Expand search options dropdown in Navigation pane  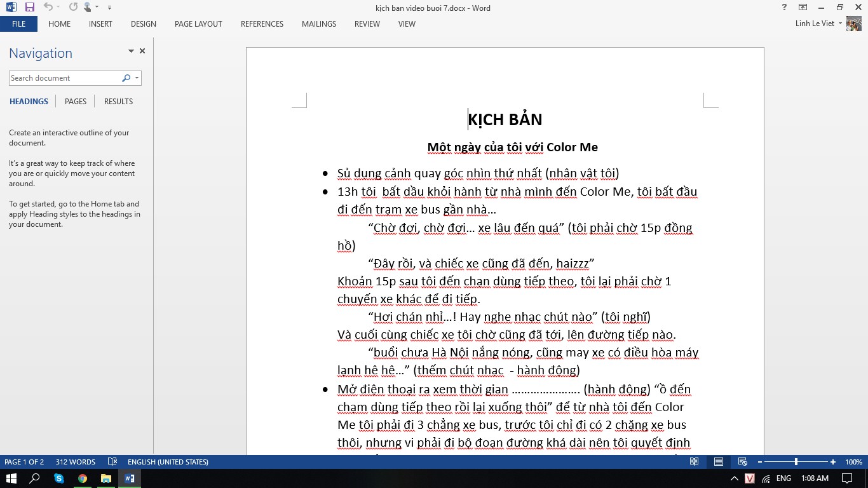click(137, 78)
